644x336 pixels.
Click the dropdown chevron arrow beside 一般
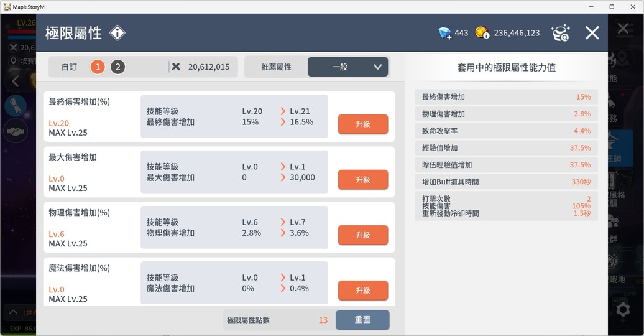[377, 67]
